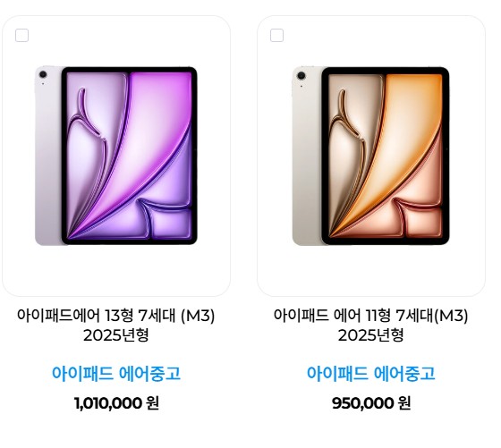
Task: Open the starlight iPad Air product image
Action: 371,156
